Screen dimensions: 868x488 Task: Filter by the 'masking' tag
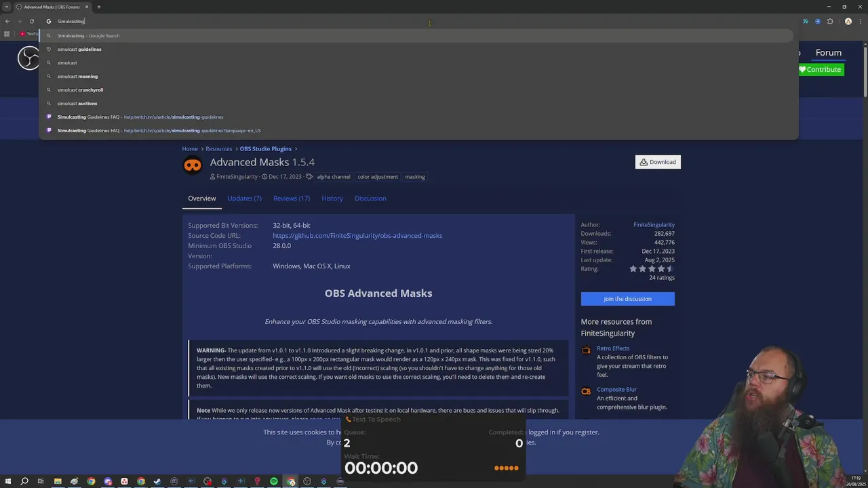415,177
